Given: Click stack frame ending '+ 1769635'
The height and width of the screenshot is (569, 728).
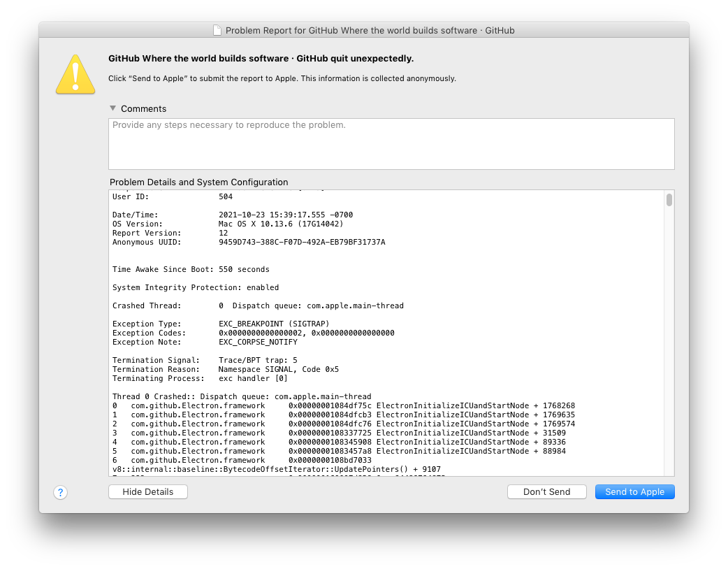Looking at the screenshot, I should click(x=344, y=415).
